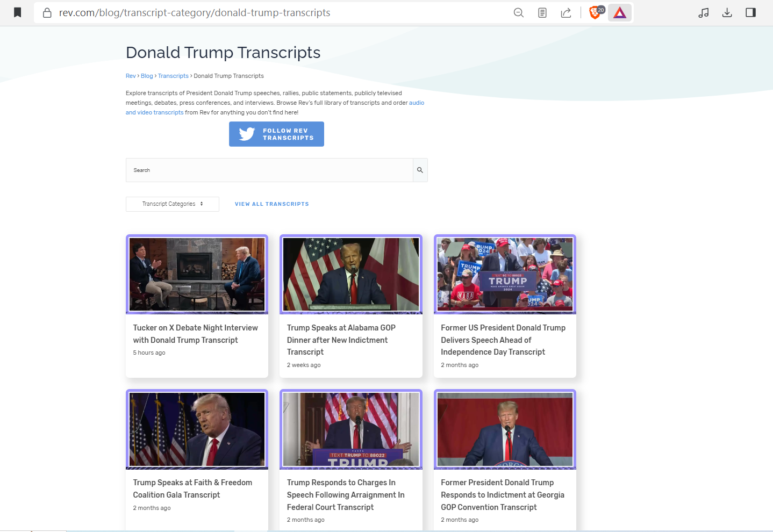Open Tucker on X Debate Night Interview title

click(196, 334)
